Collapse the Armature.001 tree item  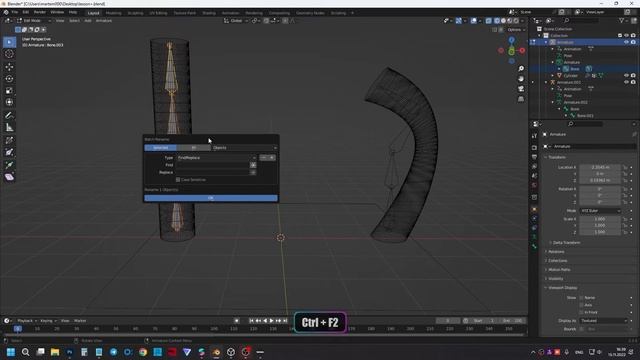[546, 82]
